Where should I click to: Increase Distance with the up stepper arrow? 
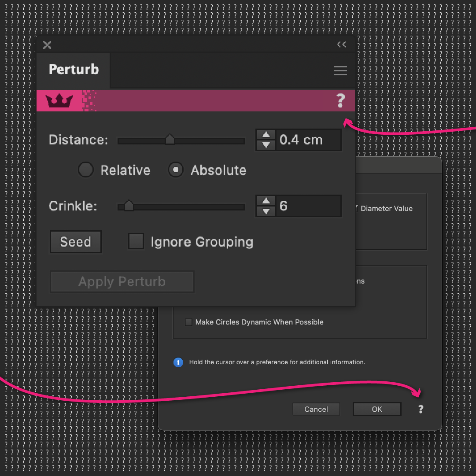(265, 135)
